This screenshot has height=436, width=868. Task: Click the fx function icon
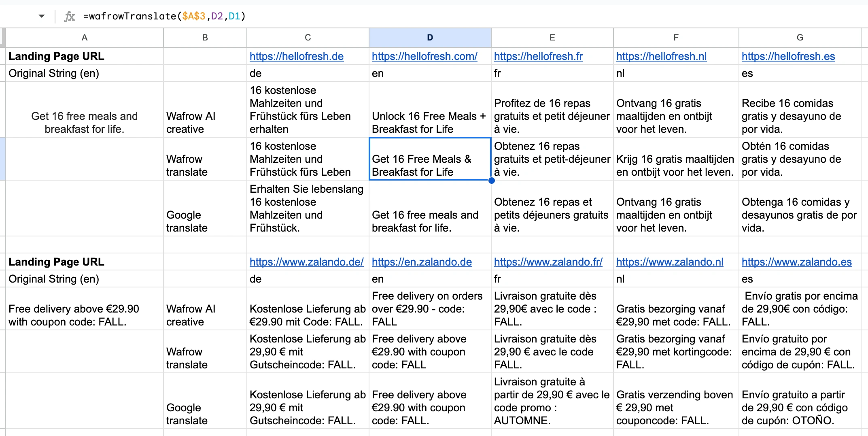pyautogui.click(x=70, y=16)
